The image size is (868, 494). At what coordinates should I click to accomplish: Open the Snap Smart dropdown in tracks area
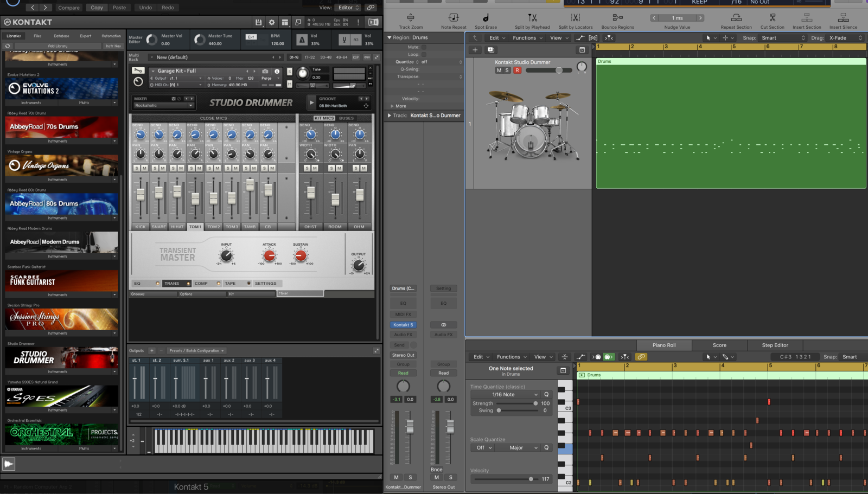783,38
